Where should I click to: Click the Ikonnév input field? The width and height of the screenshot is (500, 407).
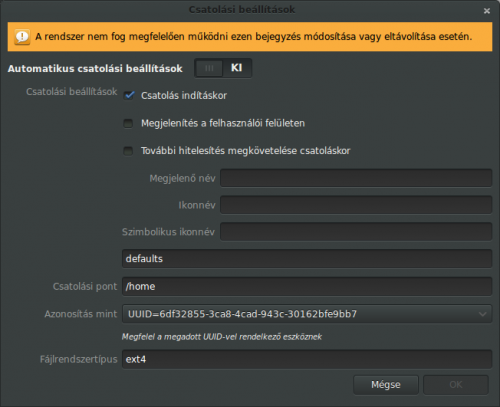[356, 205]
